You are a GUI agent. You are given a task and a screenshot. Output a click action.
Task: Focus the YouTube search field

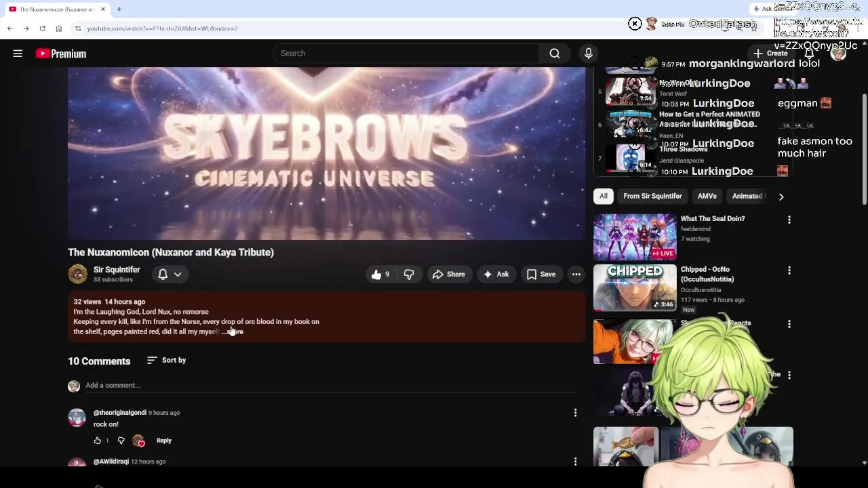tap(407, 54)
